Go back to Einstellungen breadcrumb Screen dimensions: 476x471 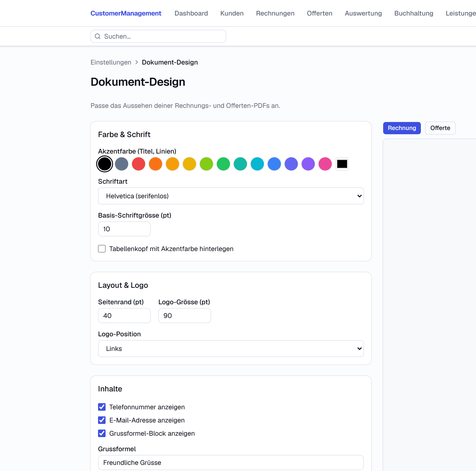[x=111, y=62]
